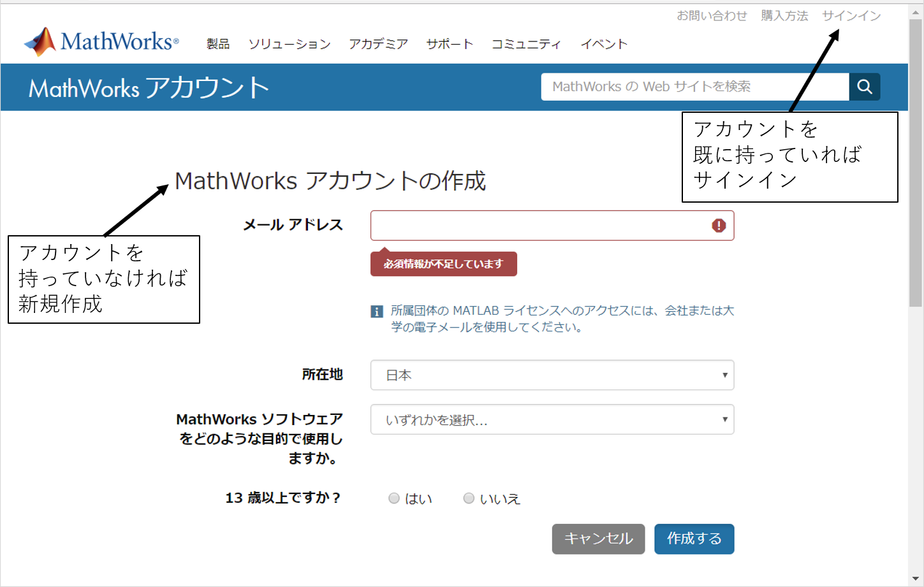Click the サインイン link
This screenshot has height=587, width=924.
point(851,16)
